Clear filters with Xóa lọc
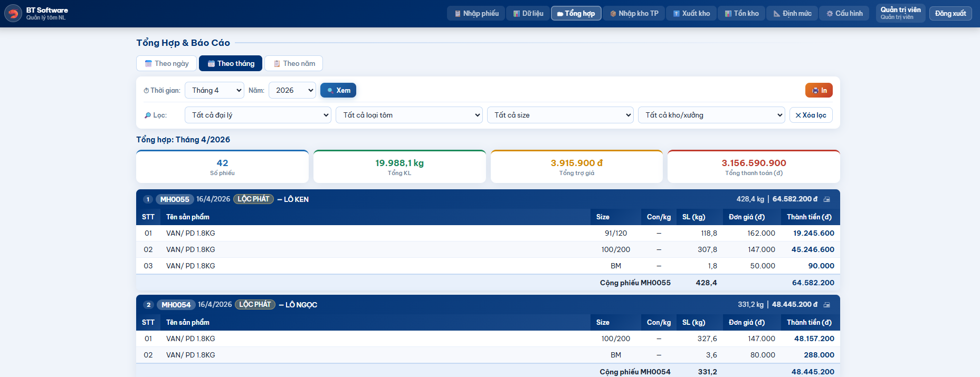Viewport: 980px width, 377px height. pos(811,115)
